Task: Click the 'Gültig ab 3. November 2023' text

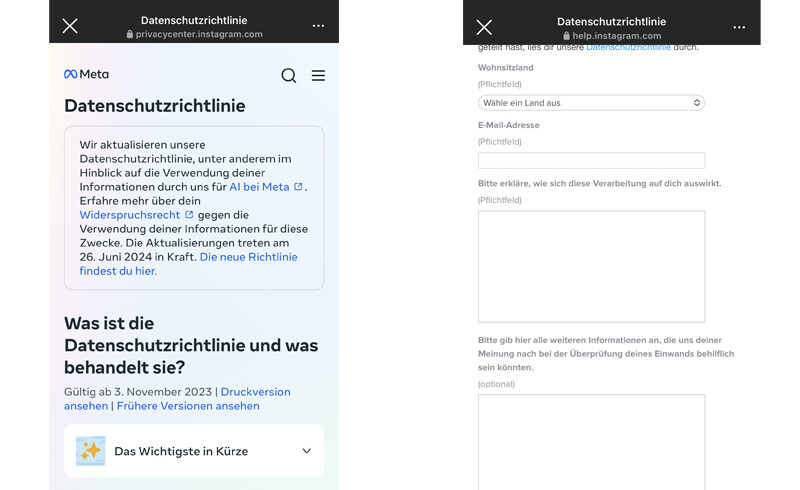Action: [x=138, y=391]
